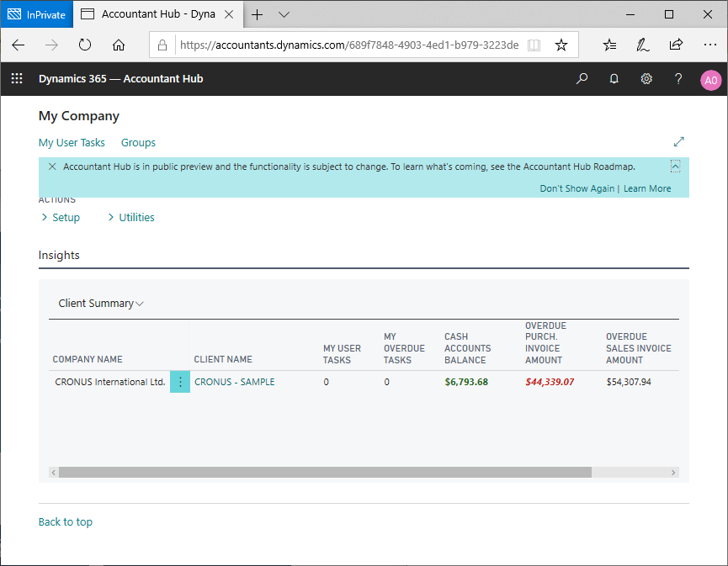Click the $54,307.94 overdue sales amount
The width and height of the screenshot is (728, 566).
click(628, 382)
